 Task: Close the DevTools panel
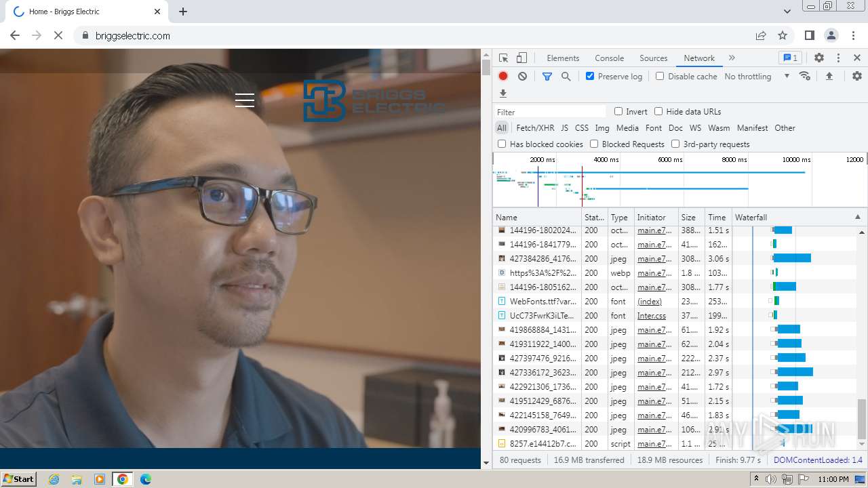coord(857,58)
